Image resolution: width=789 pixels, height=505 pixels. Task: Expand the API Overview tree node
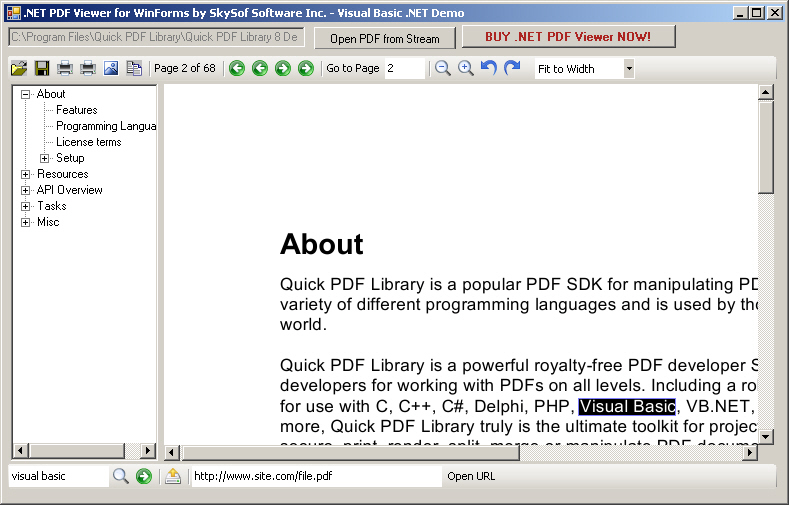pos(25,191)
